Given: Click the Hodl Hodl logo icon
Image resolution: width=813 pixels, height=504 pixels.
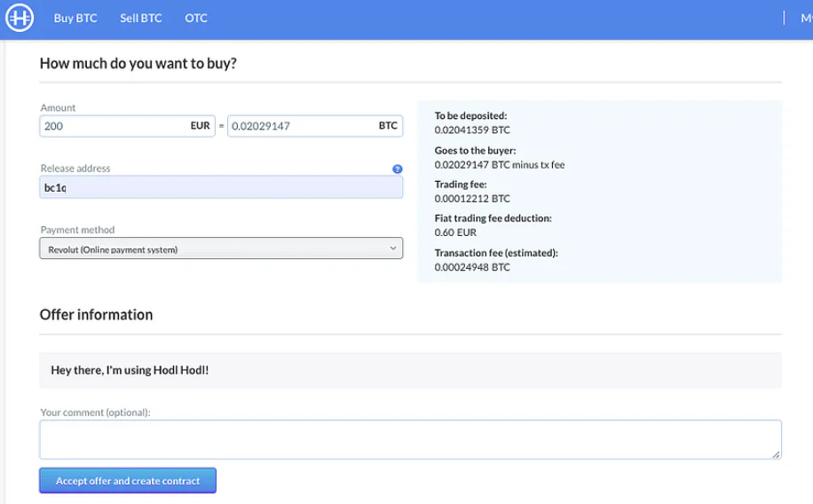Looking at the screenshot, I should click(x=20, y=18).
